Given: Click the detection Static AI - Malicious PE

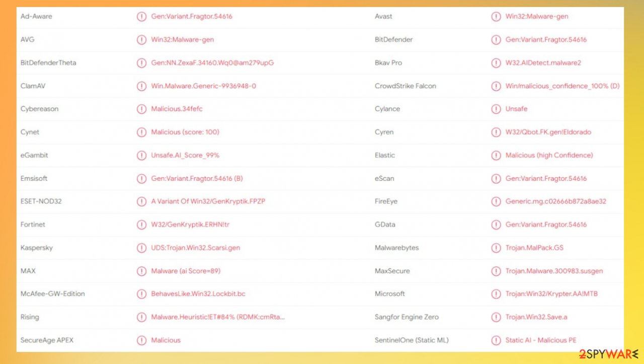Looking at the screenshot, I should (x=541, y=340).
